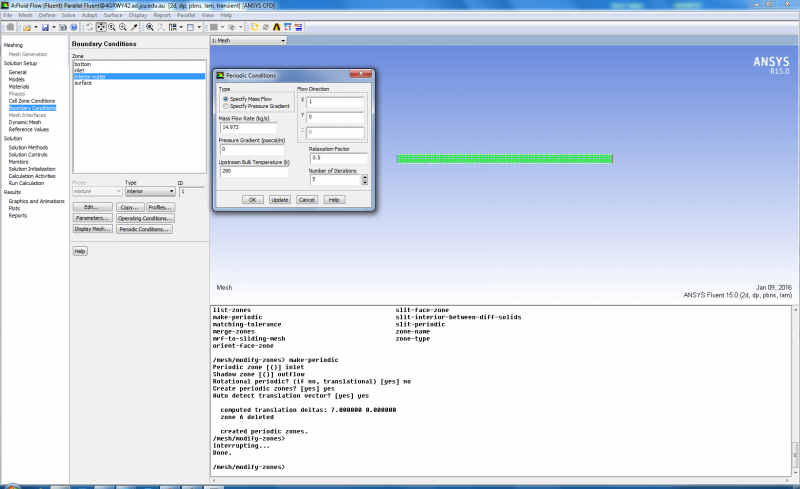
Task: Click the axes orientation view icon
Action: [162, 27]
